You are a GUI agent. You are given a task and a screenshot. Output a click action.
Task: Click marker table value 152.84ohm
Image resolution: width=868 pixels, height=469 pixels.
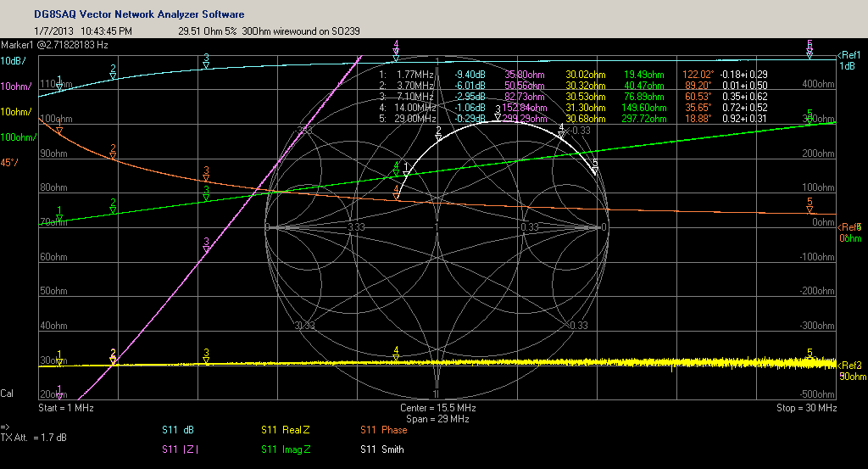click(524, 108)
